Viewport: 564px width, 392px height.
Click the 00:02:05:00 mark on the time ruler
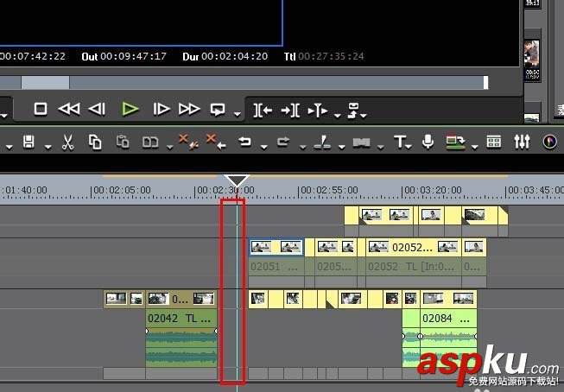pyautogui.click(x=121, y=190)
